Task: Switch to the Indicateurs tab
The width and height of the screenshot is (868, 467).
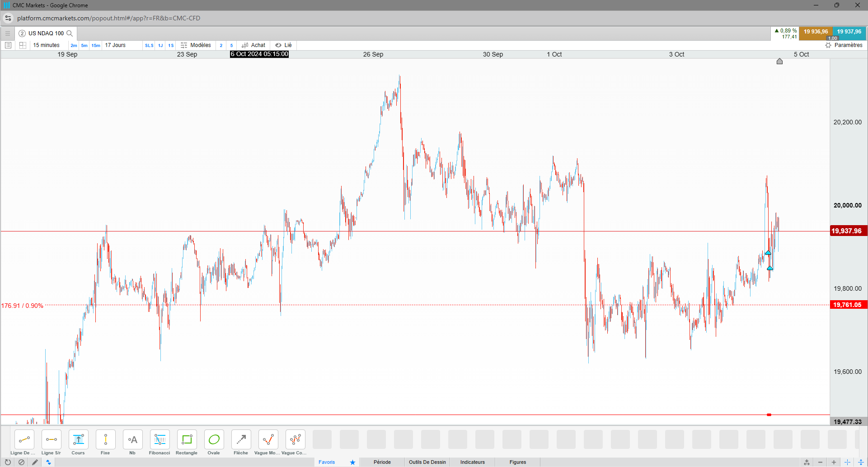Action: (x=473, y=462)
